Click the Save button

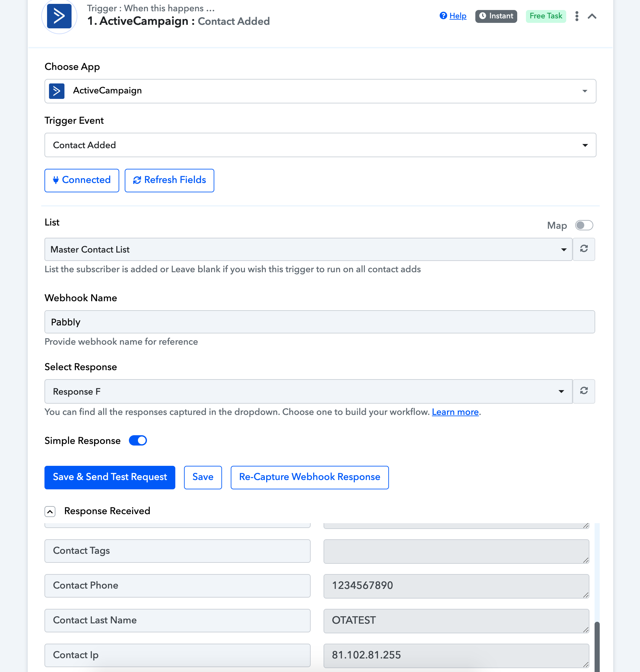[203, 477]
